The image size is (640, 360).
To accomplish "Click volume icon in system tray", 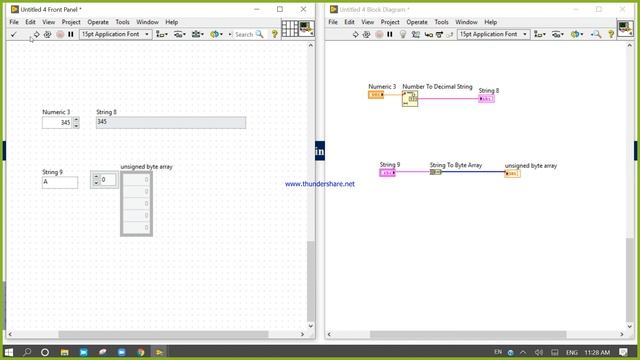I will point(539,352).
